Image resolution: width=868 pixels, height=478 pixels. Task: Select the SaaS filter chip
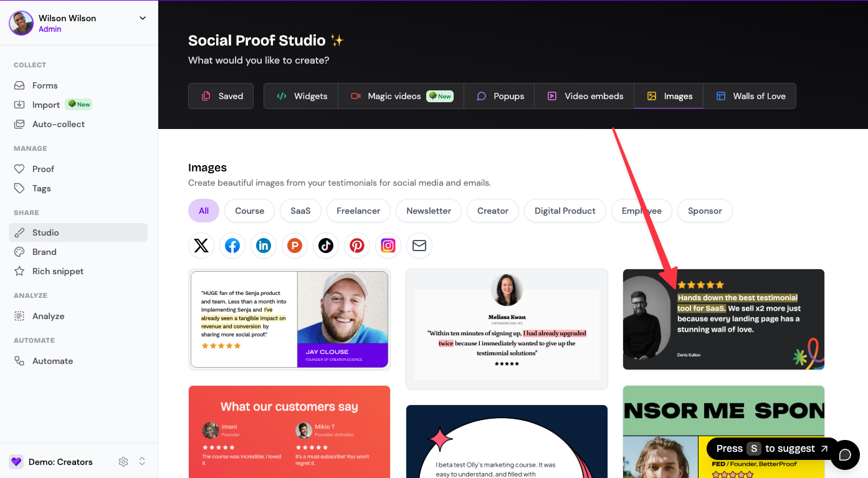tap(300, 211)
